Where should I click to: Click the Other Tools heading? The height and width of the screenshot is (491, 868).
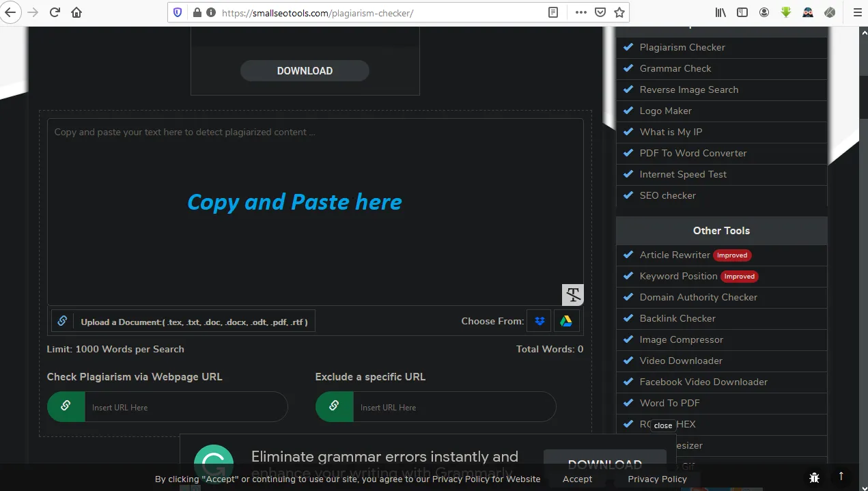pyautogui.click(x=721, y=231)
